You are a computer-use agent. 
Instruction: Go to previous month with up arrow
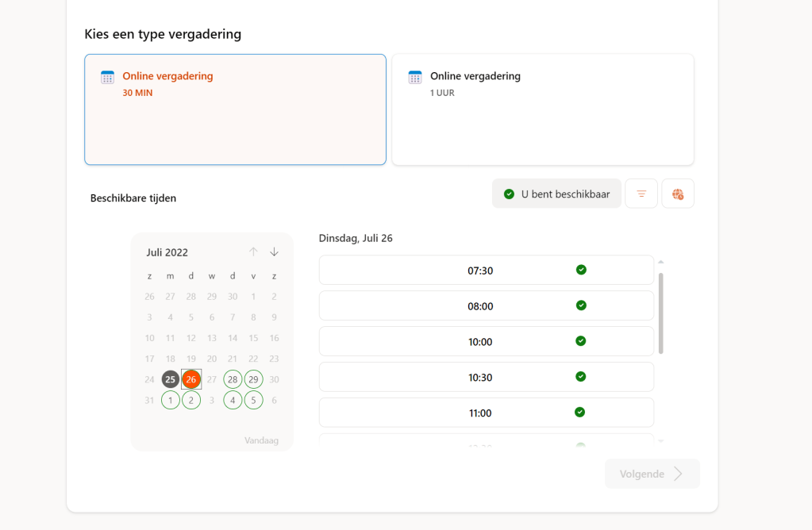(253, 252)
